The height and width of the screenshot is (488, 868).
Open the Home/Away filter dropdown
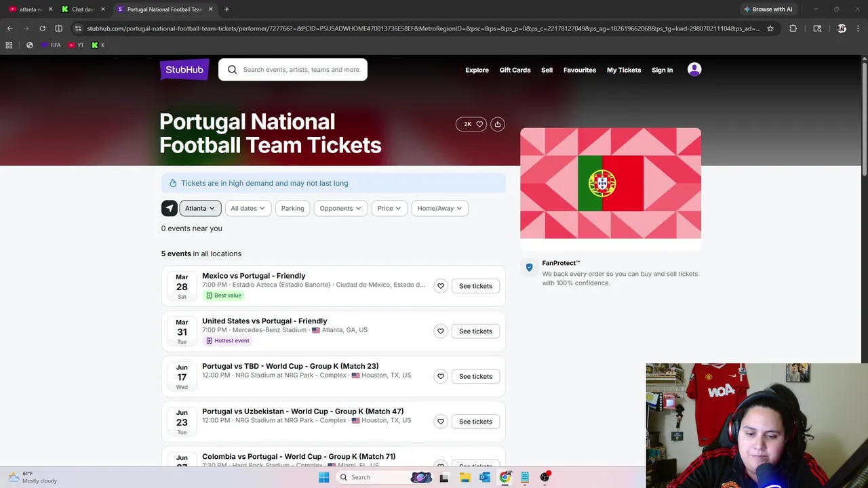coord(439,208)
